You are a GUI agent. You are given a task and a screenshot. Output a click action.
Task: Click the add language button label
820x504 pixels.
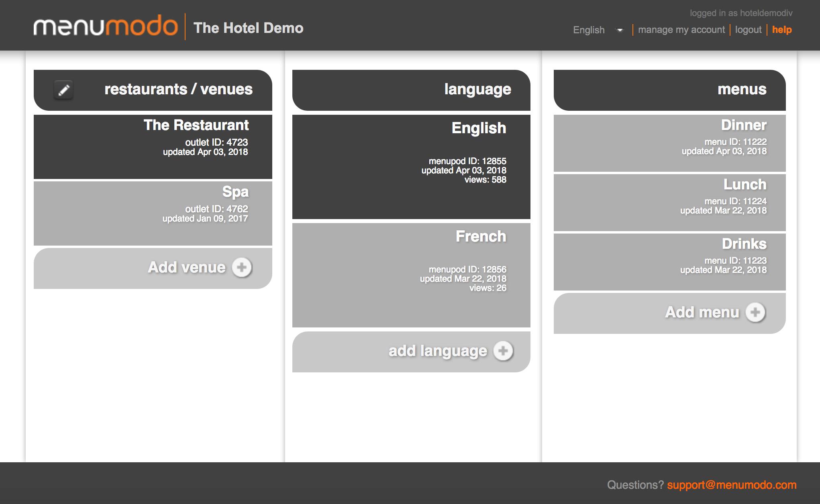pos(438,351)
